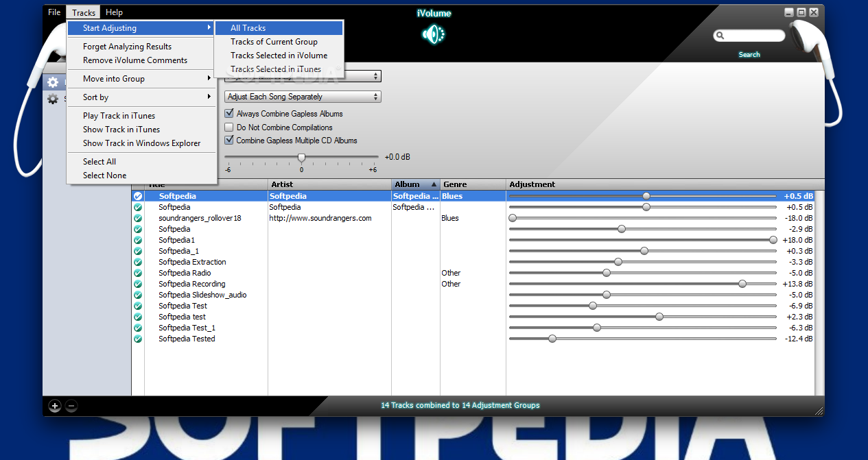Click the 14 Tracks combined status text

point(460,405)
